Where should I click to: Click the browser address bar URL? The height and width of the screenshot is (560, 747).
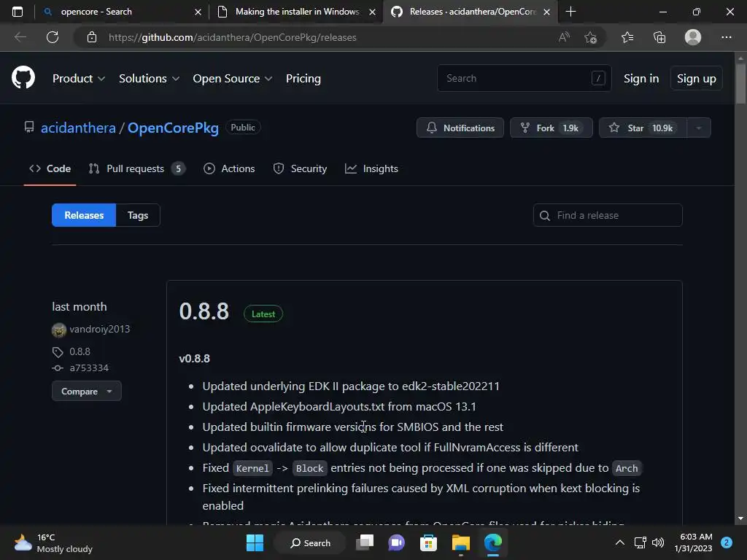[233, 37]
